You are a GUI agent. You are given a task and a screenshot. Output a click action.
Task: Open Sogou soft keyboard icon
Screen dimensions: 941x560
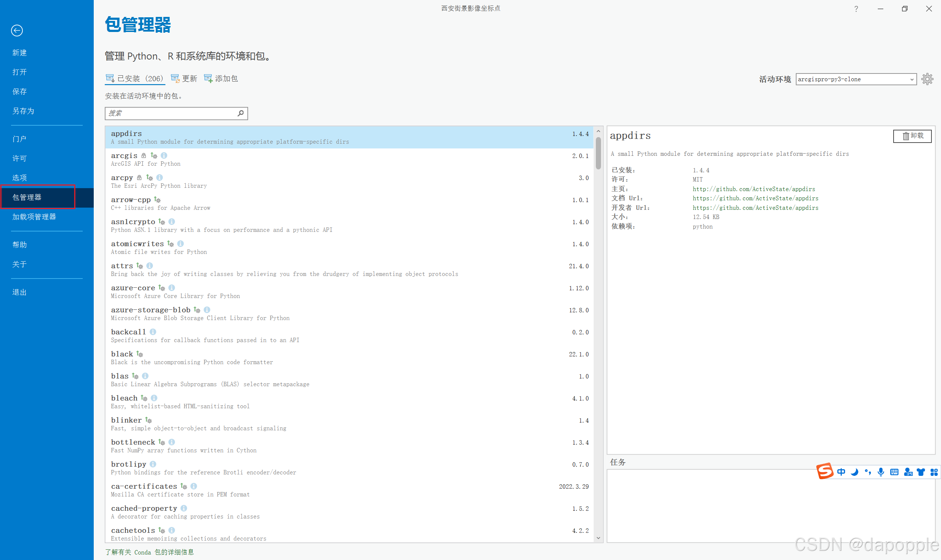894,472
